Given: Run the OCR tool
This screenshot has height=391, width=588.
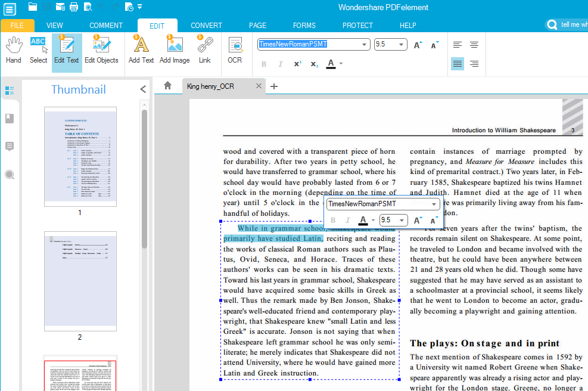Looking at the screenshot, I should click(235, 50).
